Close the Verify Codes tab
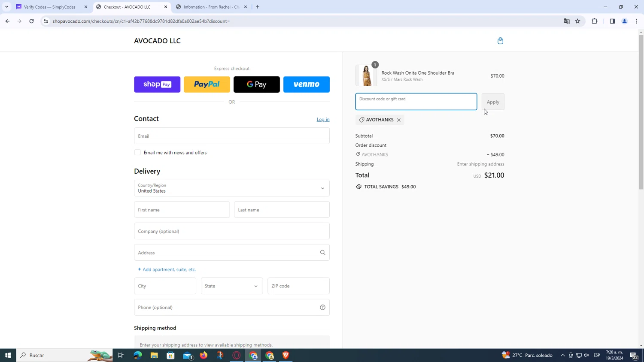 (86, 7)
